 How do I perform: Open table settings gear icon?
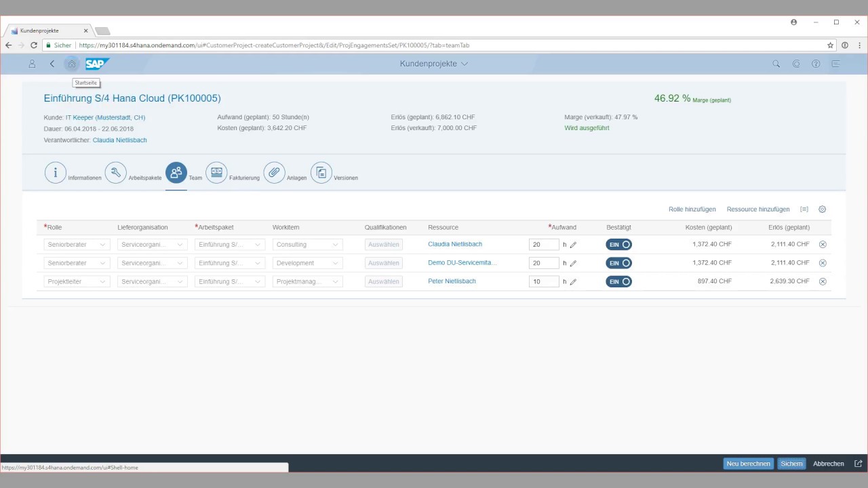[x=823, y=209]
